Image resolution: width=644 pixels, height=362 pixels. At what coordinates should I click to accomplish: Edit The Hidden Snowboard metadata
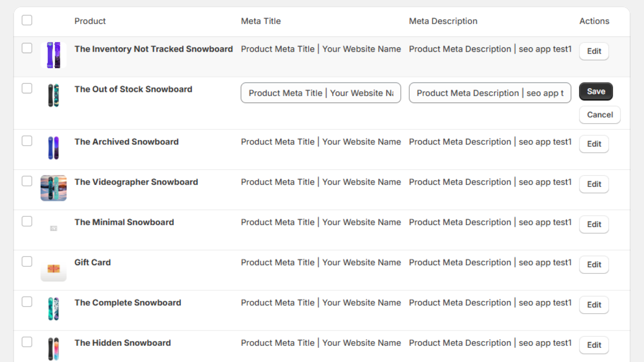coord(594,345)
